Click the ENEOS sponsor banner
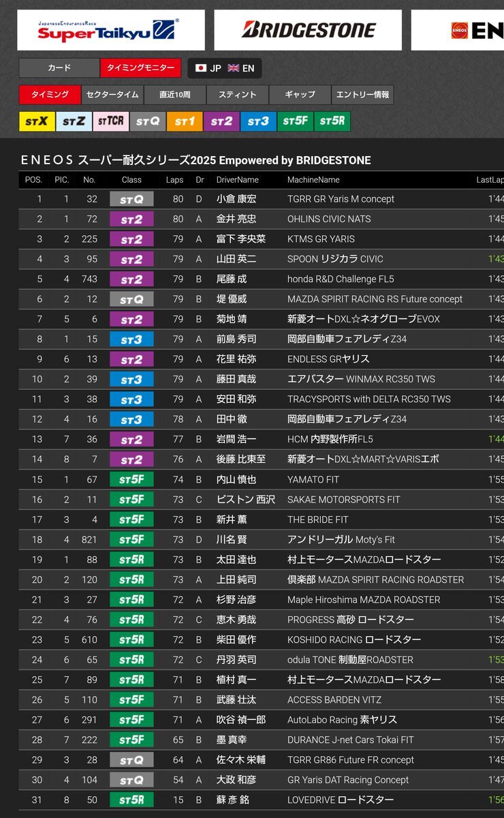This screenshot has height=818, width=504. point(458,30)
